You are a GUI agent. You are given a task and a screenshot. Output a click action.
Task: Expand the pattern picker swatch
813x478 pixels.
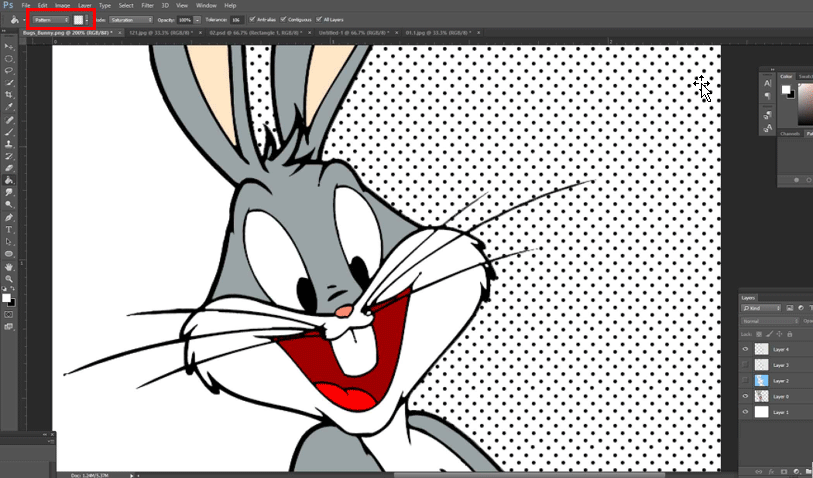pos(79,19)
